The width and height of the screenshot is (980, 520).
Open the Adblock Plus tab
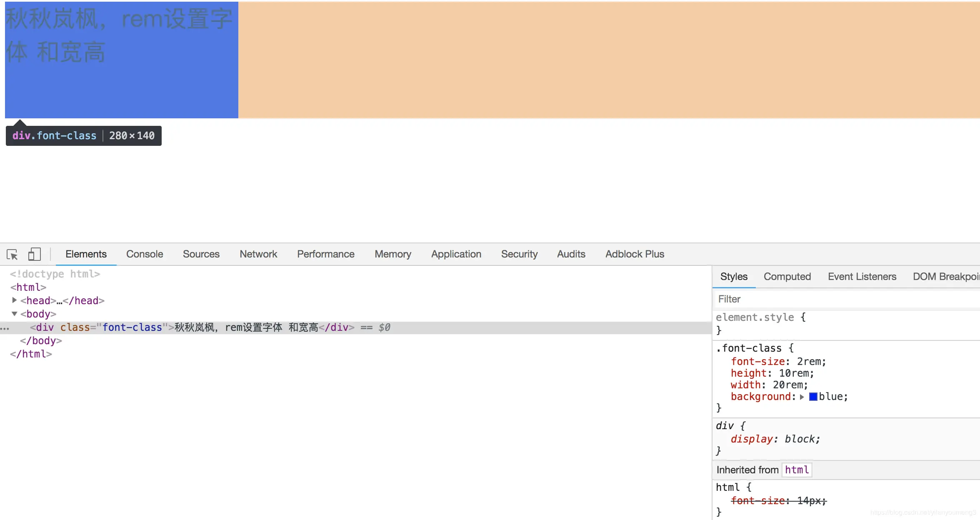tap(635, 254)
